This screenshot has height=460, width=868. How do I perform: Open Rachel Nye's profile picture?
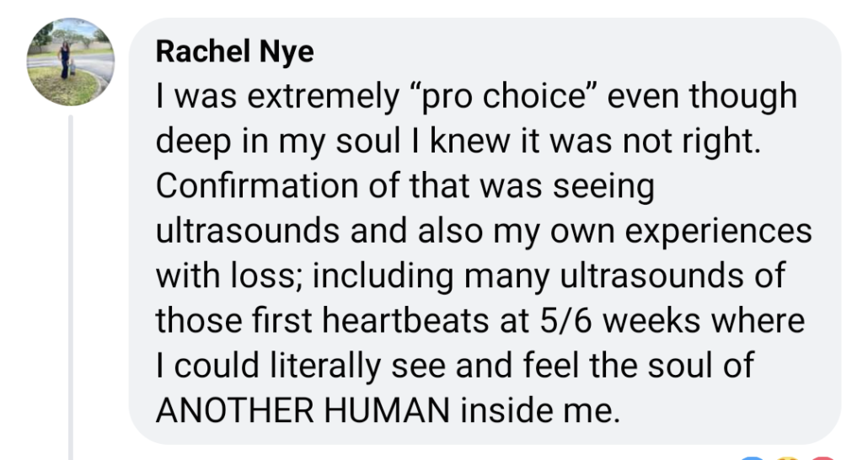tap(64, 62)
